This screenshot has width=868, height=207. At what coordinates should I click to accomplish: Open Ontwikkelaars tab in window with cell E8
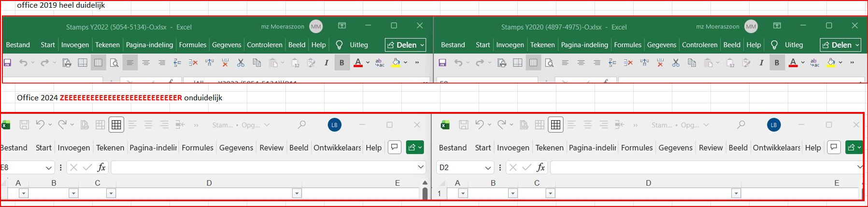[337, 148]
